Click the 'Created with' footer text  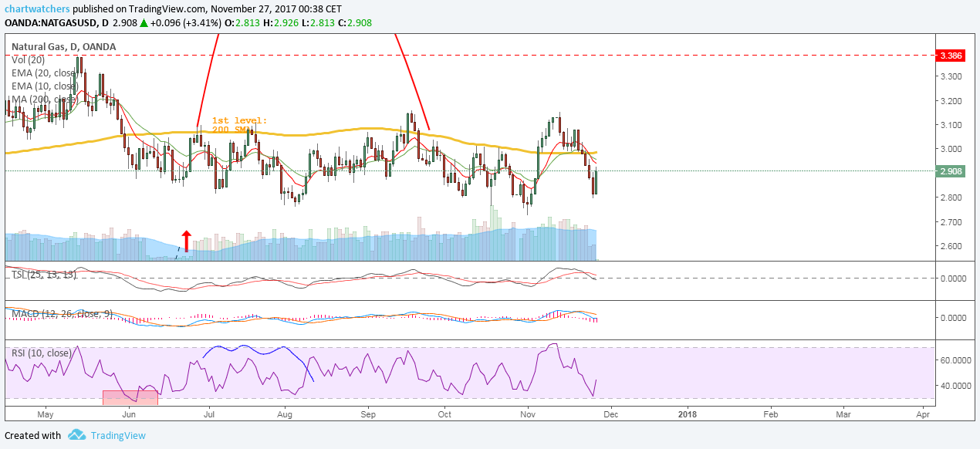pyautogui.click(x=33, y=435)
